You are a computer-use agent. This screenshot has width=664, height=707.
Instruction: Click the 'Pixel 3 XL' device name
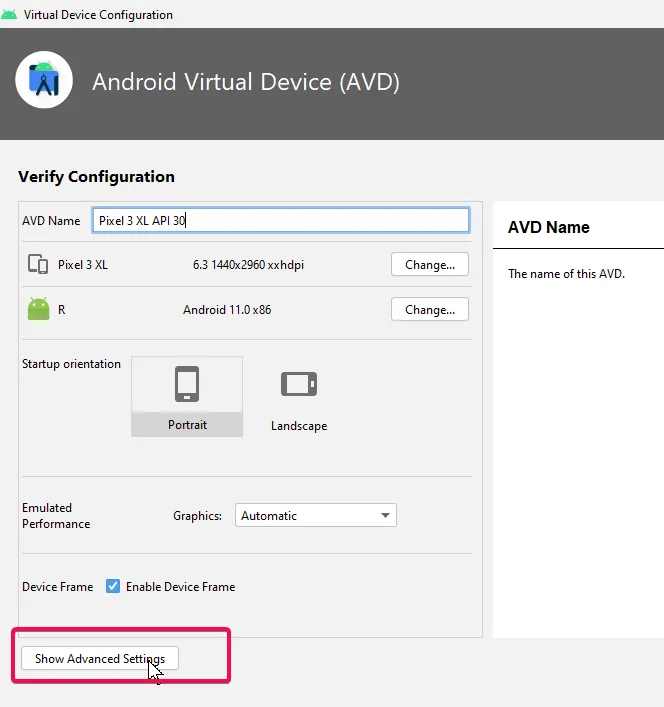[x=83, y=265]
